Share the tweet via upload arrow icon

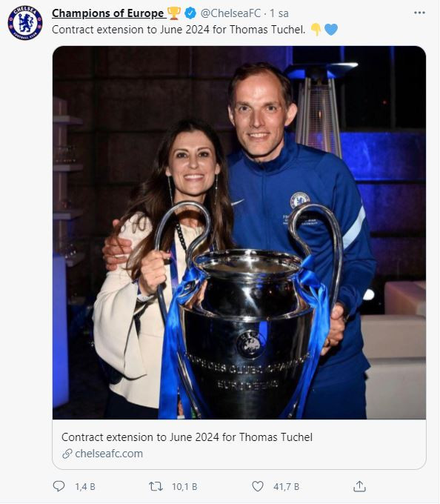[x=359, y=486]
